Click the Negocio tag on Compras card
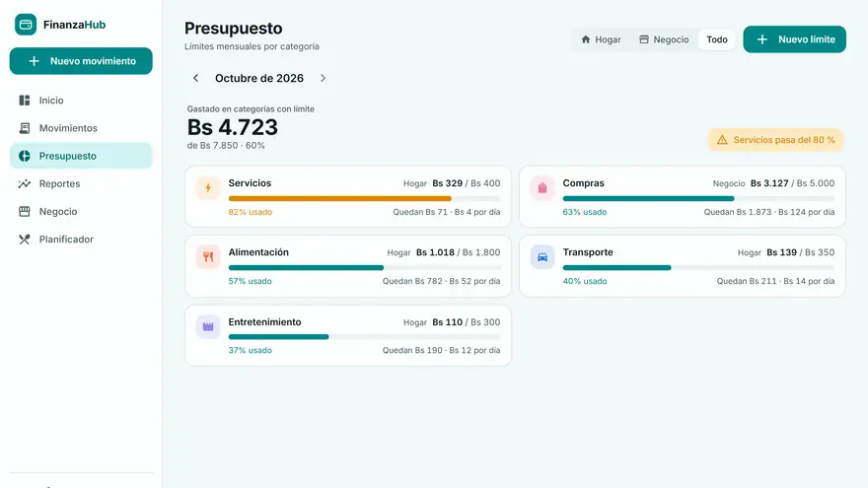The width and height of the screenshot is (868, 488). point(729,183)
